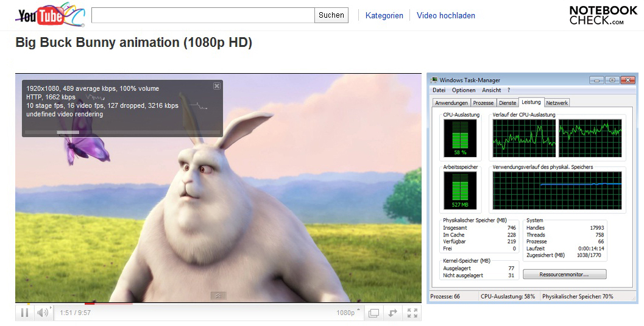The height and width of the screenshot is (326, 644).
Task: Click the Handles 17993 row
Action: (565, 228)
